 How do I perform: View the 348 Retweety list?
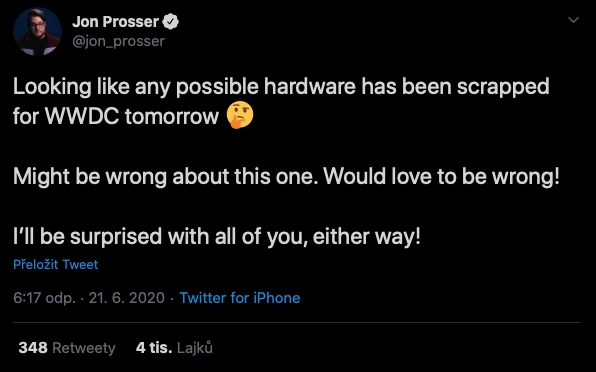(67, 348)
